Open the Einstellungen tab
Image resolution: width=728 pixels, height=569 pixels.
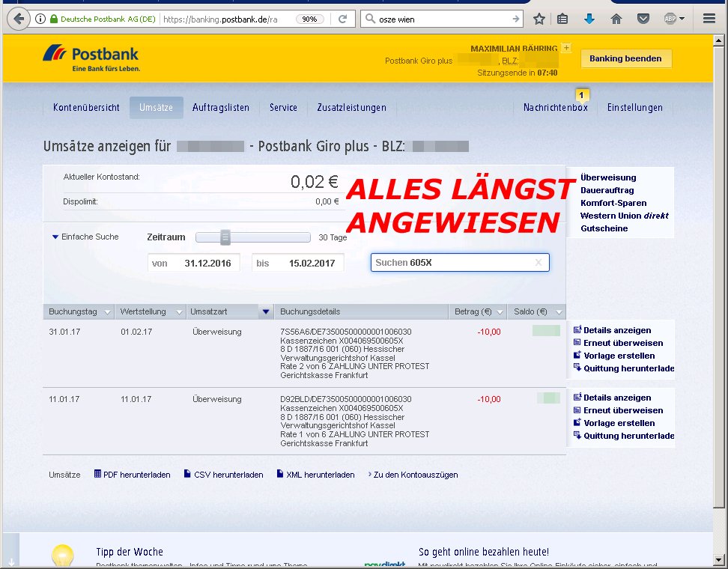(634, 108)
